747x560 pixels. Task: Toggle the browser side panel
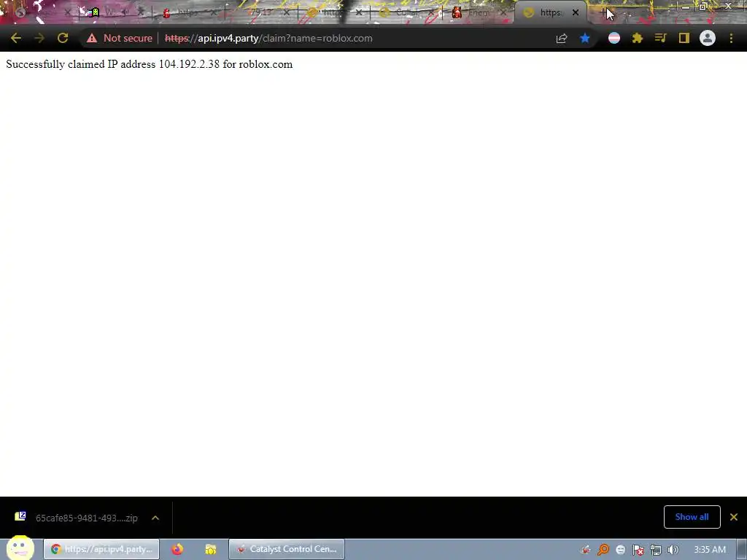tap(684, 38)
